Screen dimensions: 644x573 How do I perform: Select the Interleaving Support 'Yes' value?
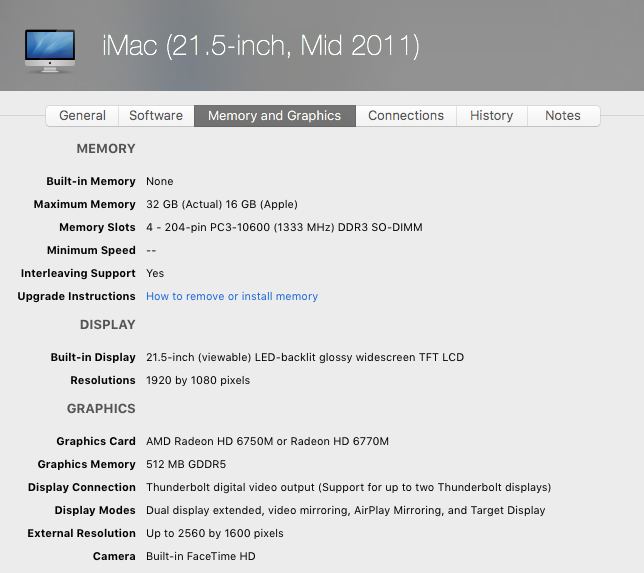pyautogui.click(x=155, y=273)
